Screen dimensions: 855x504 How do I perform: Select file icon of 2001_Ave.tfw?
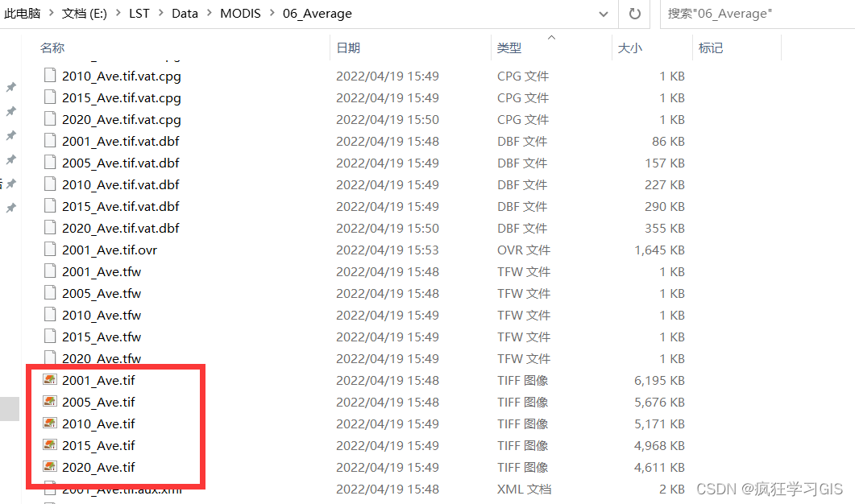coord(50,271)
